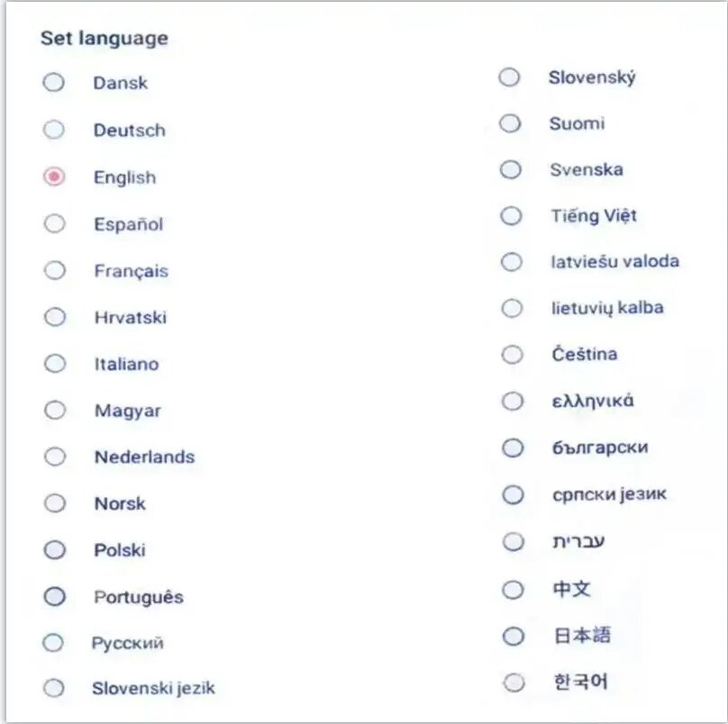The height and width of the screenshot is (724, 728).
Task: Select the Dansk radio button
Action: [54, 83]
